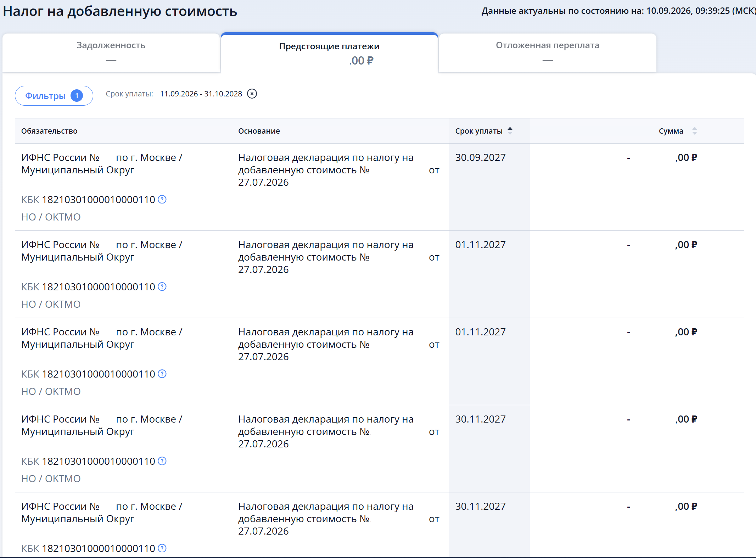Screen dimensions: 756x558
Task: Click the НО / ОКТМО label in 30.09.2027 row
Action: 51,217
